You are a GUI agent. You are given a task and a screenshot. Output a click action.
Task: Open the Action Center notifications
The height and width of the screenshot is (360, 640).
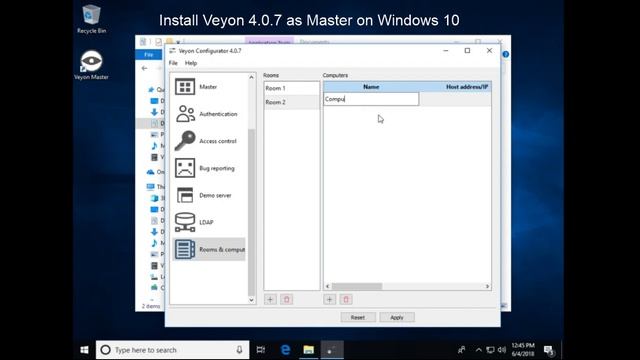pos(549,350)
